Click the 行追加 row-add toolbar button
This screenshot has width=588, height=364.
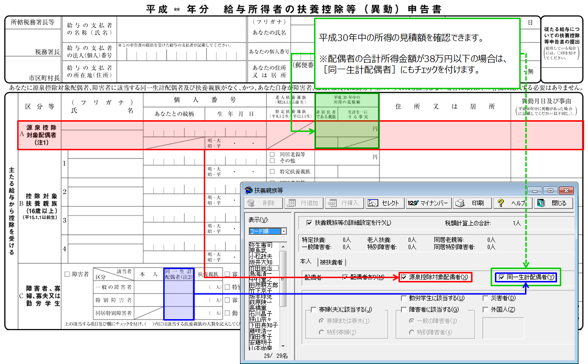point(304,203)
